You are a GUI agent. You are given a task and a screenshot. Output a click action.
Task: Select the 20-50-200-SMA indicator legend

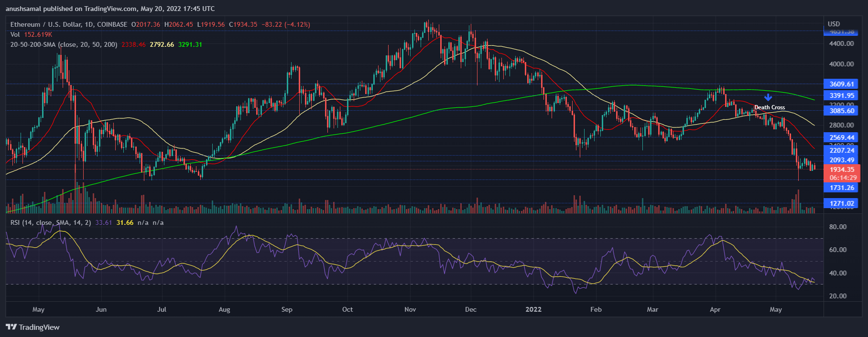point(64,44)
